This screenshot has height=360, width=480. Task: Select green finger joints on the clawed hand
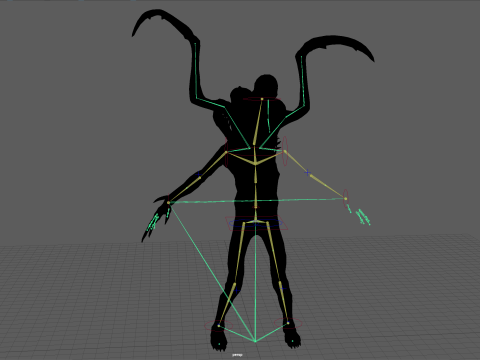point(154,222)
